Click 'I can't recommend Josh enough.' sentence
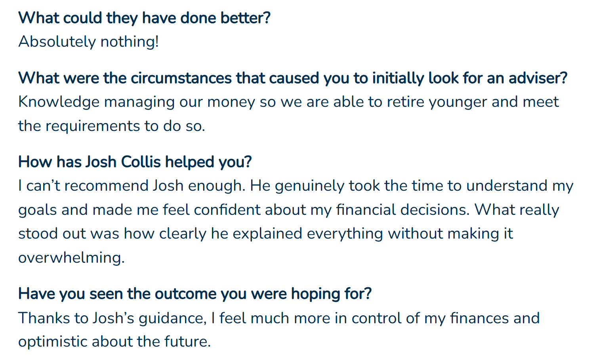The height and width of the screenshot is (364, 593). click(x=132, y=186)
